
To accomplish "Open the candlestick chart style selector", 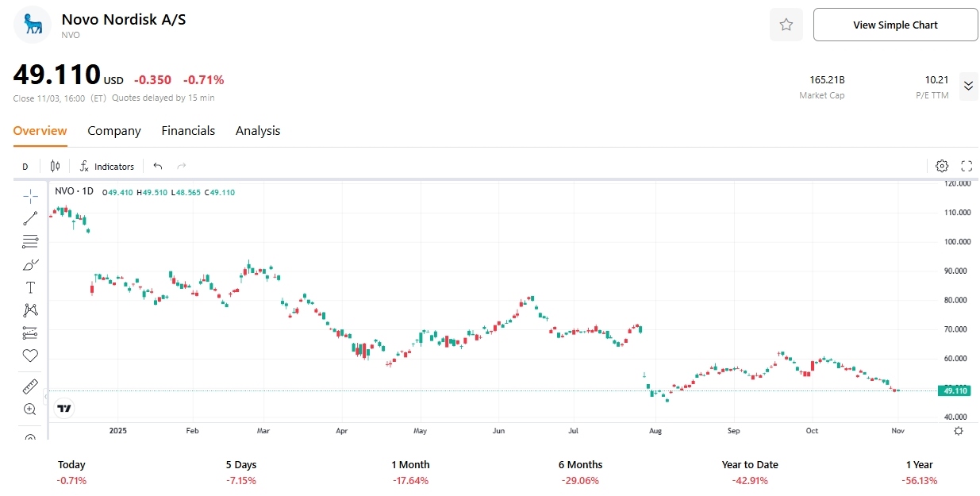I will [x=54, y=166].
